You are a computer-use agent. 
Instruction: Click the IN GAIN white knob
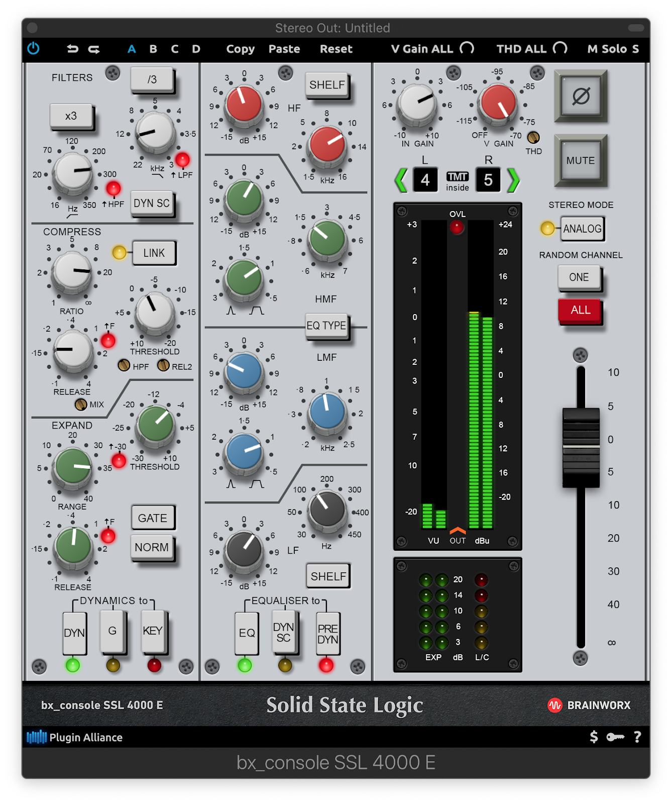click(x=416, y=103)
